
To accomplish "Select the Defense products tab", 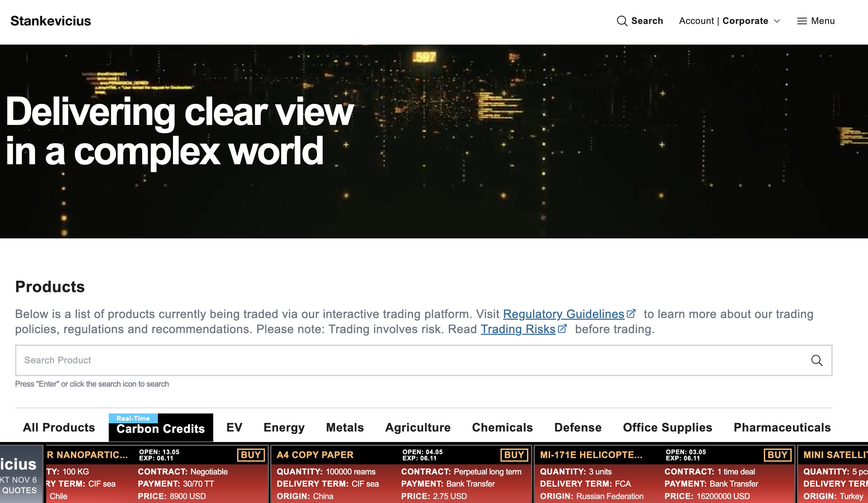I will coord(577,428).
